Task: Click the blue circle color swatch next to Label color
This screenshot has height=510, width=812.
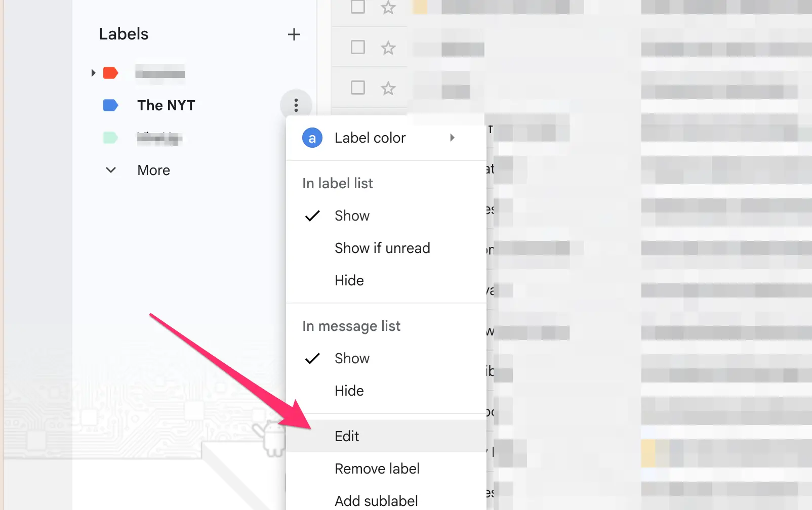Action: click(x=312, y=138)
